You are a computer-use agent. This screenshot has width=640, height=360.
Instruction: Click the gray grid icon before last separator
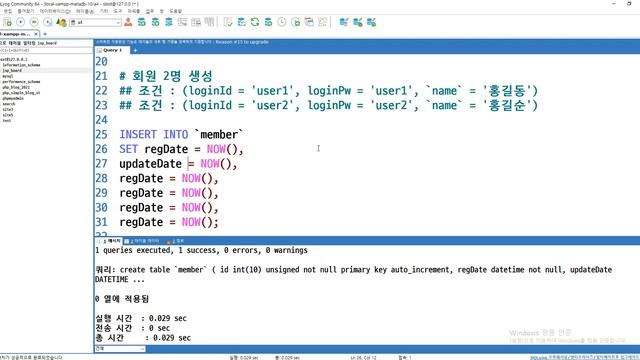pos(322,22)
